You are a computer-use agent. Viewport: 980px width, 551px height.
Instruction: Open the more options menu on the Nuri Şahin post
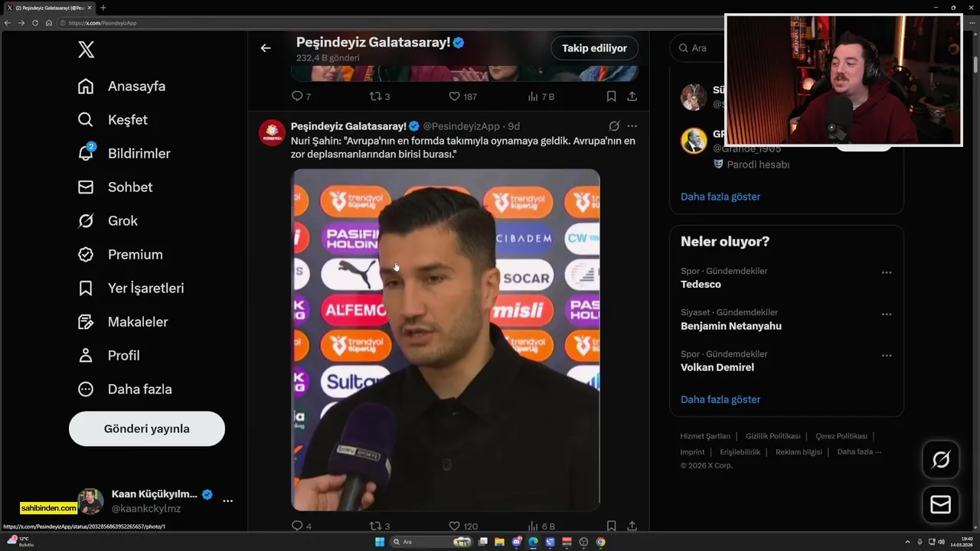click(632, 126)
